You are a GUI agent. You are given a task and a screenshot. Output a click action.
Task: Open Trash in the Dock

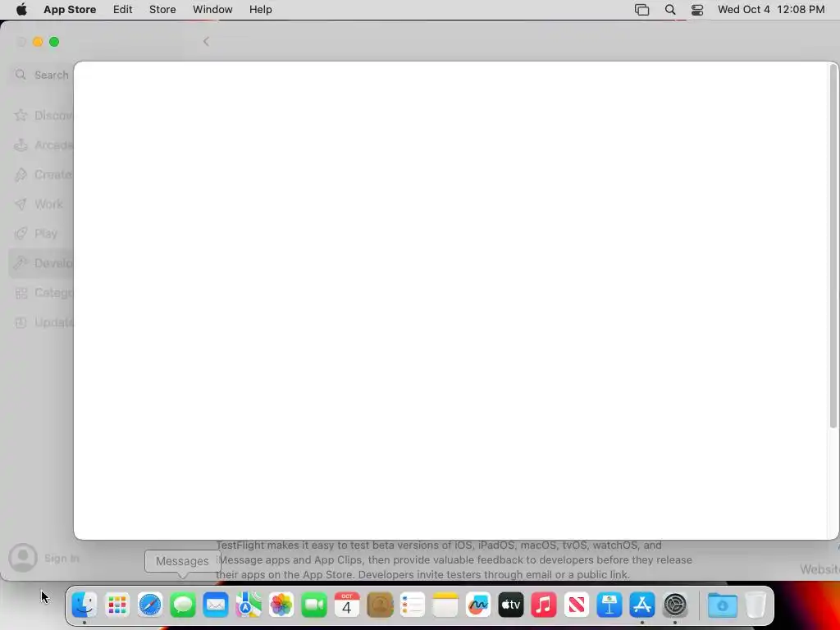(x=756, y=605)
